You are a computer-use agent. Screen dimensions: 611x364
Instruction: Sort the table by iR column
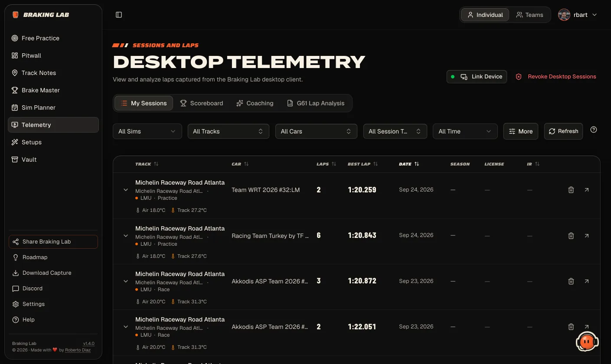point(533,164)
